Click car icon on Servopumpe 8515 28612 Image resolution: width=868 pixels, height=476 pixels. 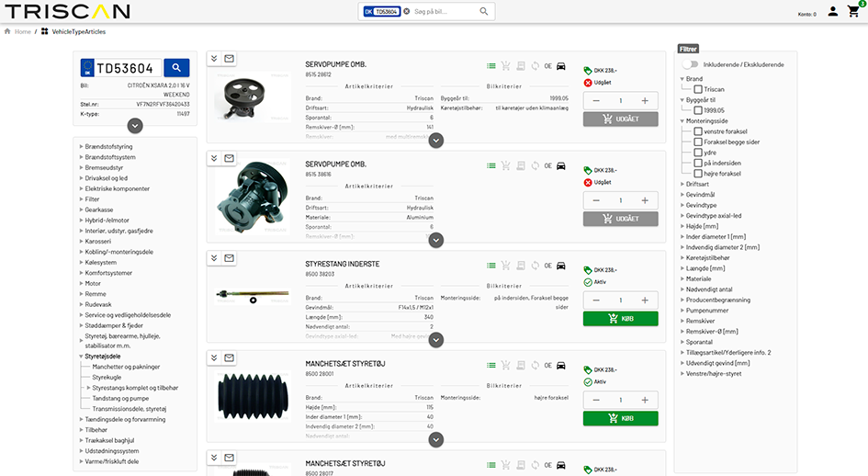pos(561,66)
